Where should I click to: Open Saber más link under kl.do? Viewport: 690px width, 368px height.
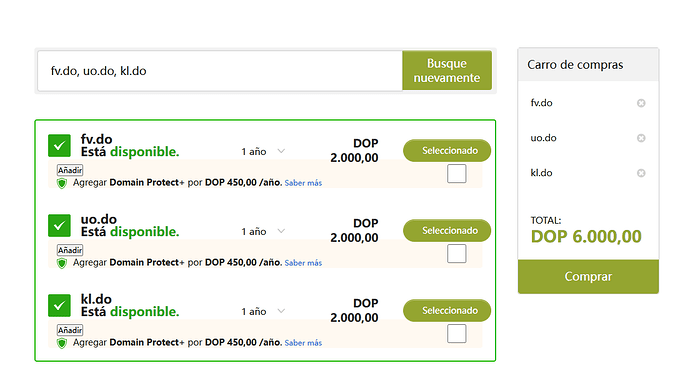click(303, 343)
